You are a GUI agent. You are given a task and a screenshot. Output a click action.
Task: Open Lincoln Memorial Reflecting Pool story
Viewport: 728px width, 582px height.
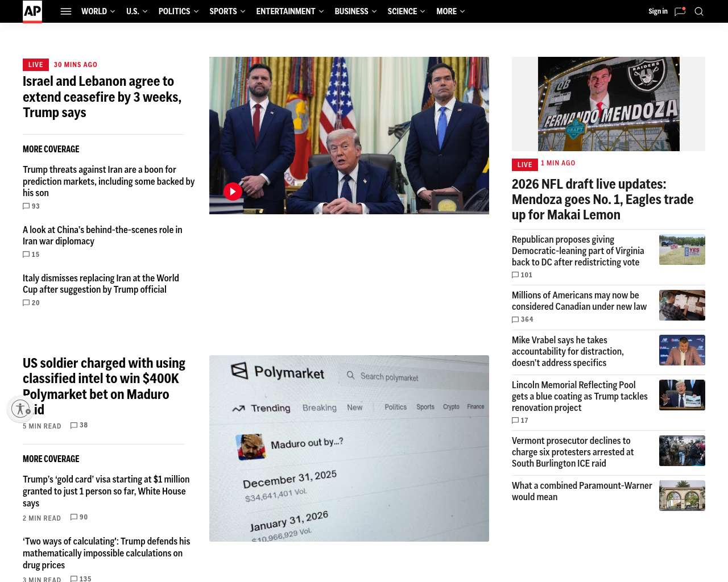tap(580, 396)
